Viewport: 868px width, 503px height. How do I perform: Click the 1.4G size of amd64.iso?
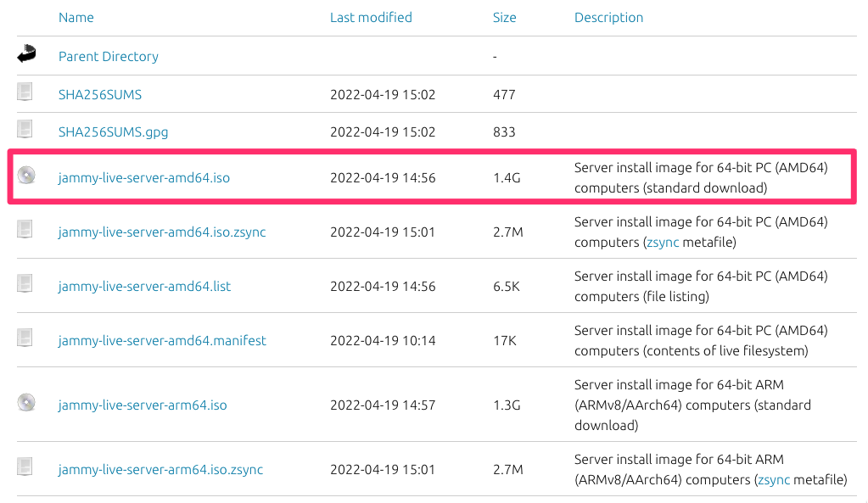507,178
